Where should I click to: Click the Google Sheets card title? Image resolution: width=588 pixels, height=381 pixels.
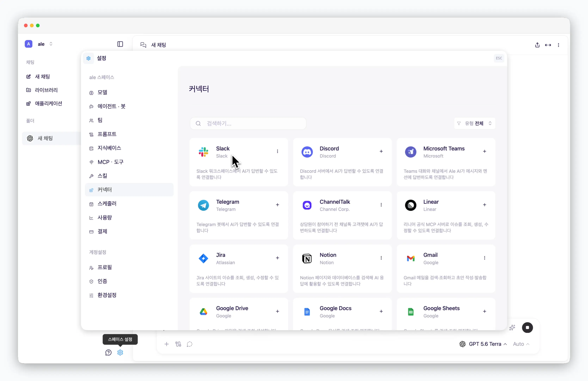[442, 308]
